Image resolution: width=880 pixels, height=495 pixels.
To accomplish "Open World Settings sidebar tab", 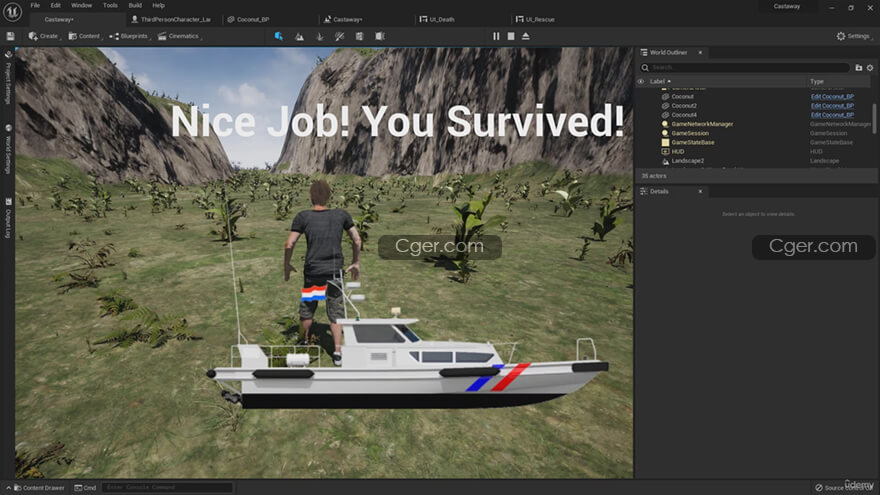I will [x=8, y=150].
